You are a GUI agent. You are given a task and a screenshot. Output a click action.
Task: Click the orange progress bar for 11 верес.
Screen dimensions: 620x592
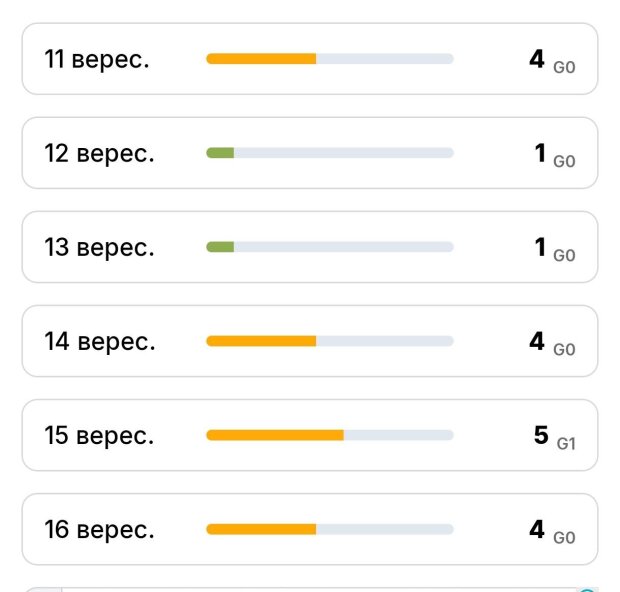[x=261, y=59]
